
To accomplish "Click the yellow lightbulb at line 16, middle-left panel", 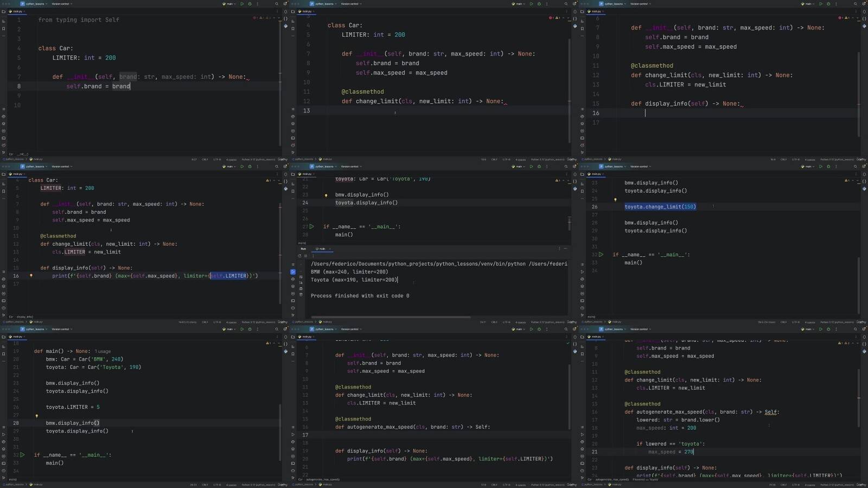I will pos(31,276).
